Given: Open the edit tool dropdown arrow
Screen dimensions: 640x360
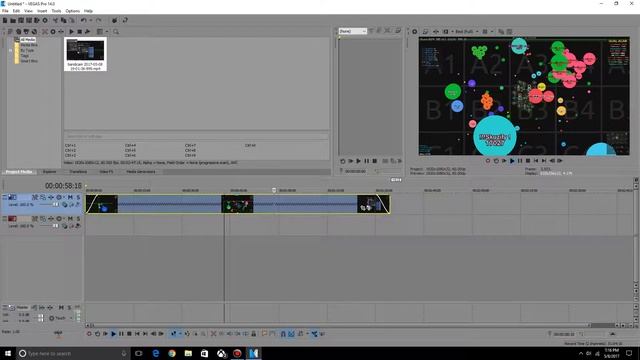Looking at the screenshot, I should 180,334.
